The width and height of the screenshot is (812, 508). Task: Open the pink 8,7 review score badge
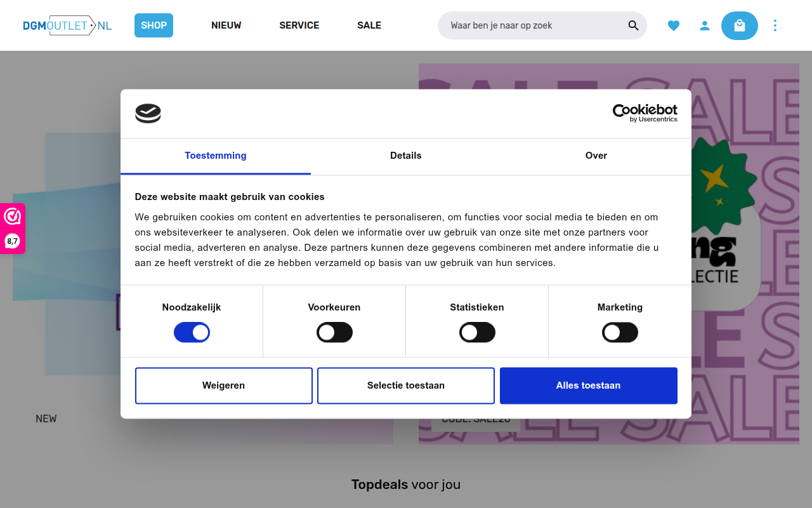tap(12, 229)
